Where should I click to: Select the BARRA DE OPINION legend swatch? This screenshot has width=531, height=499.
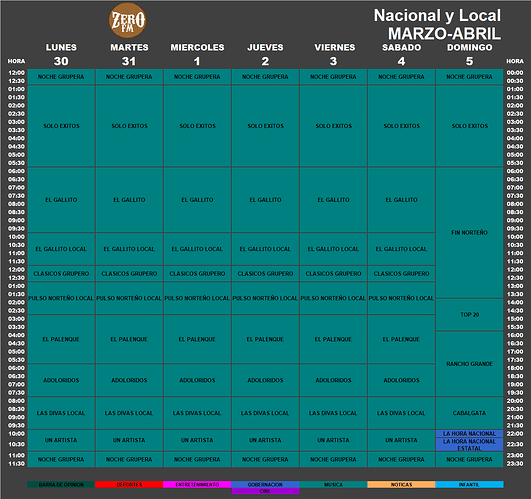[x=61, y=484]
